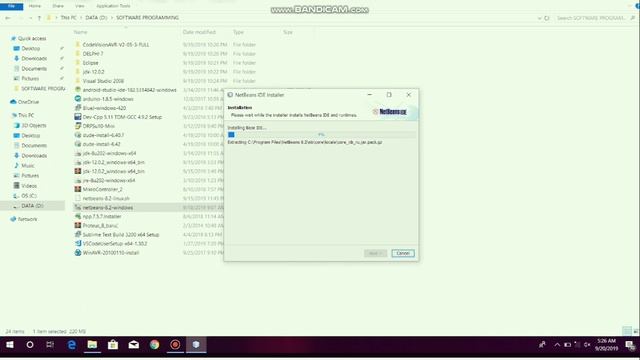Select the Dev-Cpp 5.11 Setup icon

(78, 117)
